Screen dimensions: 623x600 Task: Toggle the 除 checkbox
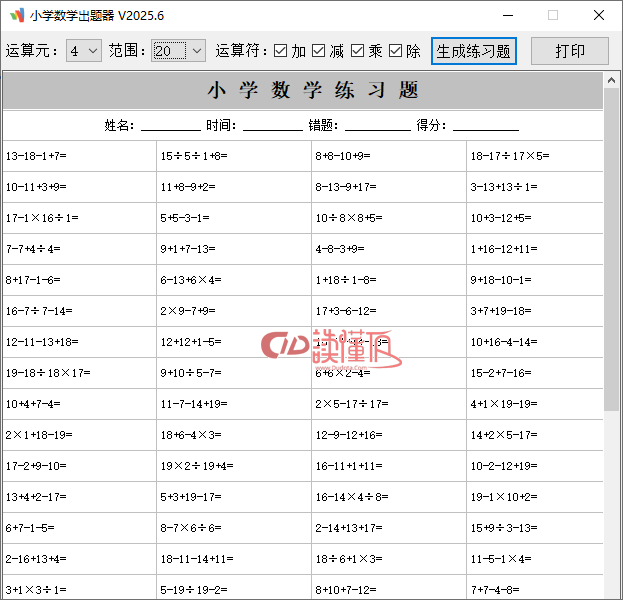[x=395, y=51]
